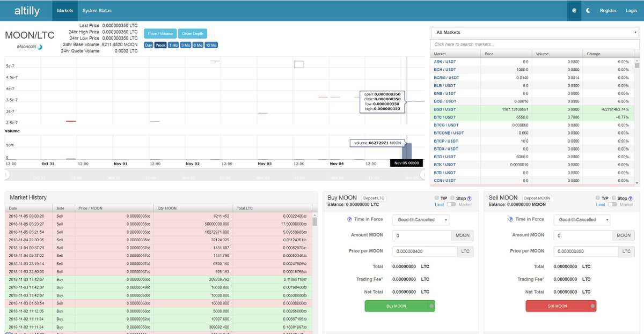
Task: Toggle Buy order from Limit to Market
Action: [x=452, y=204]
